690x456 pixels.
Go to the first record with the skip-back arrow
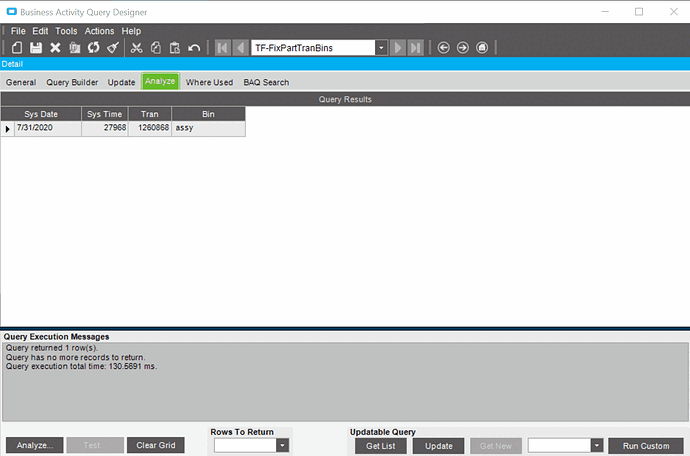click(223, 48)
